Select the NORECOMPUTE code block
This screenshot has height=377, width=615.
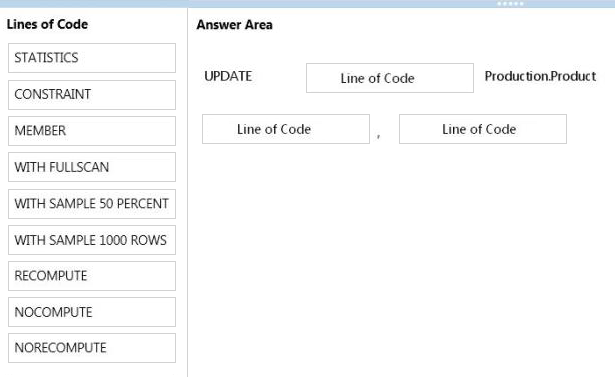tap(92, 348)
